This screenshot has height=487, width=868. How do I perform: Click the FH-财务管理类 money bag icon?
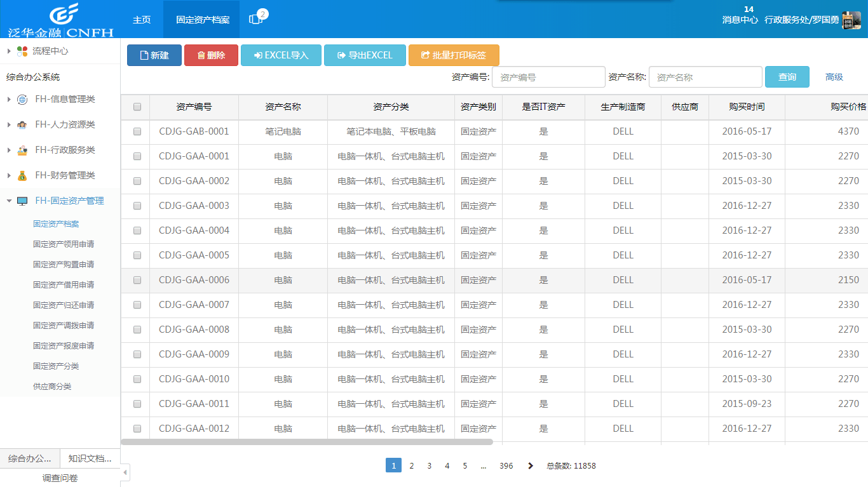point(22,175)
